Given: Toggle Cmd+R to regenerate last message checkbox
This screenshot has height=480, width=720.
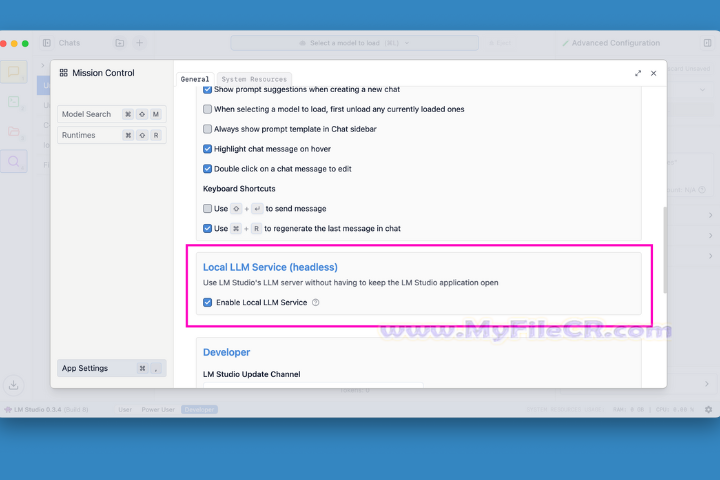Looking at the screenshot, I should pyautogui.click(x=208, y=228).
